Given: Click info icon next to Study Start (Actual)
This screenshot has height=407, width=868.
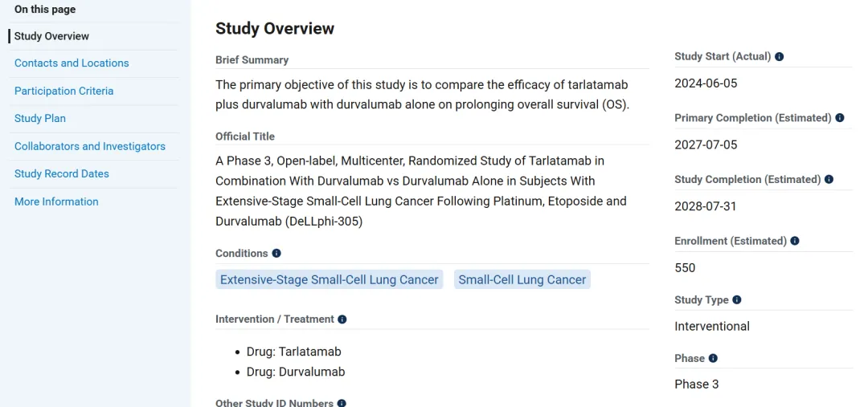Looking at the screenshot, I should pyautogui.click(x=779, y=57).
